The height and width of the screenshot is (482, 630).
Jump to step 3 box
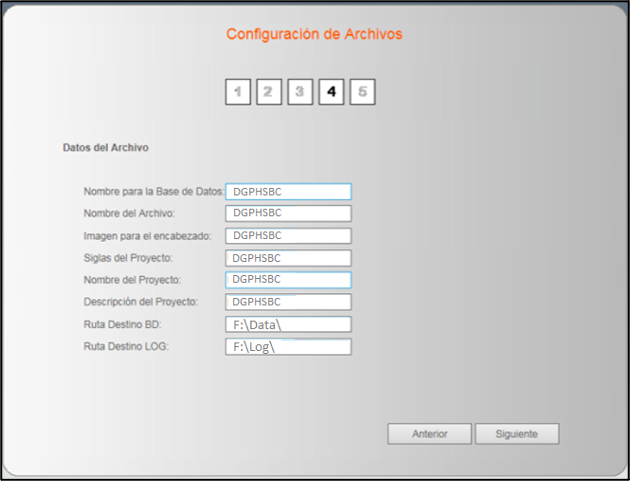(x=300, y=92)
